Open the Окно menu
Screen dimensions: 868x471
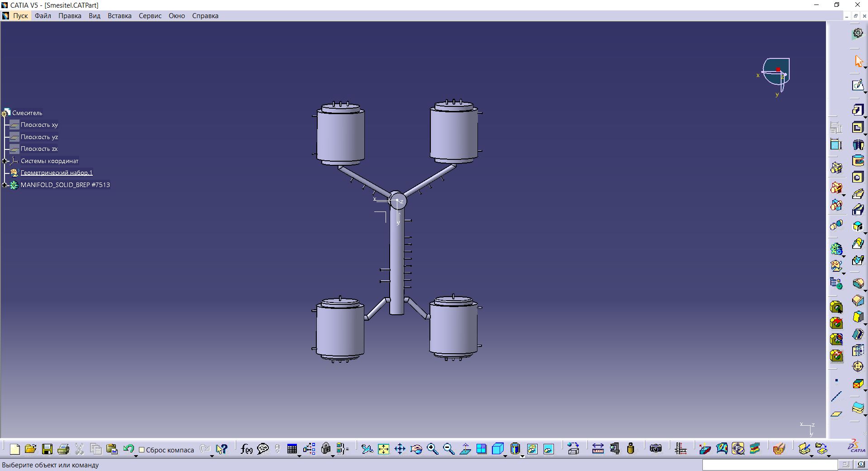(x=177, y=16)
